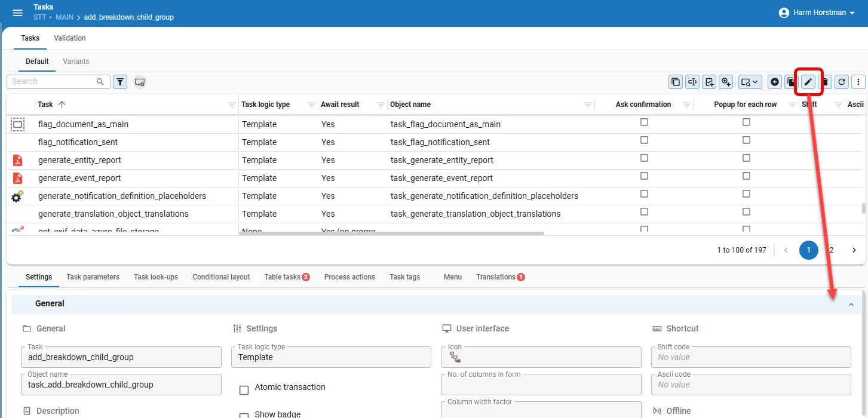This screenshot has width=868, height=418.
Task: Open the hamburger navigation menu
Action: [x=17, y=13]
